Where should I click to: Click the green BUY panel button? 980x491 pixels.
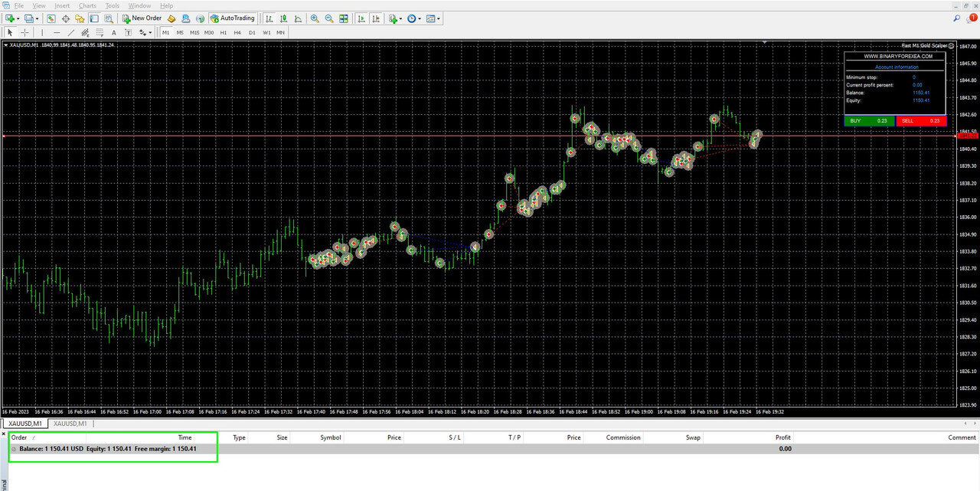(x=869, y=121)
